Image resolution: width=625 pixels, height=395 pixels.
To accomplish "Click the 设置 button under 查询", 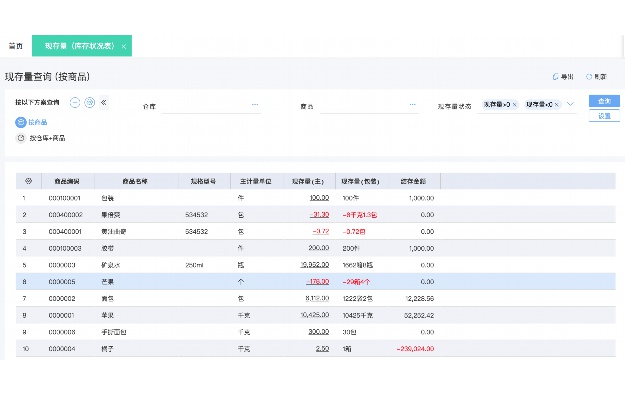I will [x=604, y=116].
